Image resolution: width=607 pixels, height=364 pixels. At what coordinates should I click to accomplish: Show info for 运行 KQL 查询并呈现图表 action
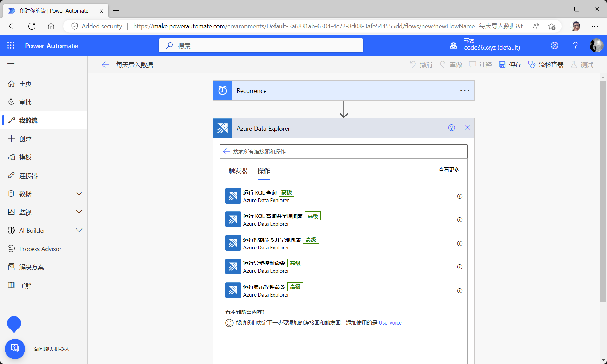tap(460, 220)
